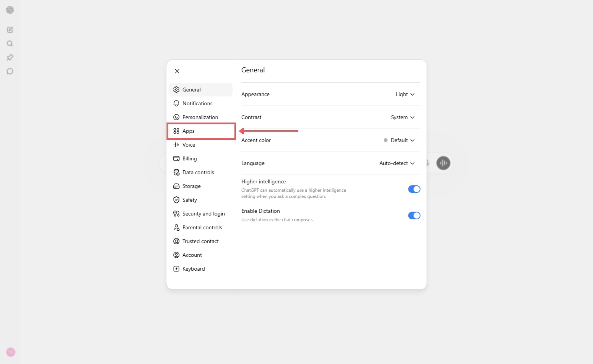This screenshot has width=593, height=364.
Task: Click the 'Language' row label
Action: [x=253, y=163]
